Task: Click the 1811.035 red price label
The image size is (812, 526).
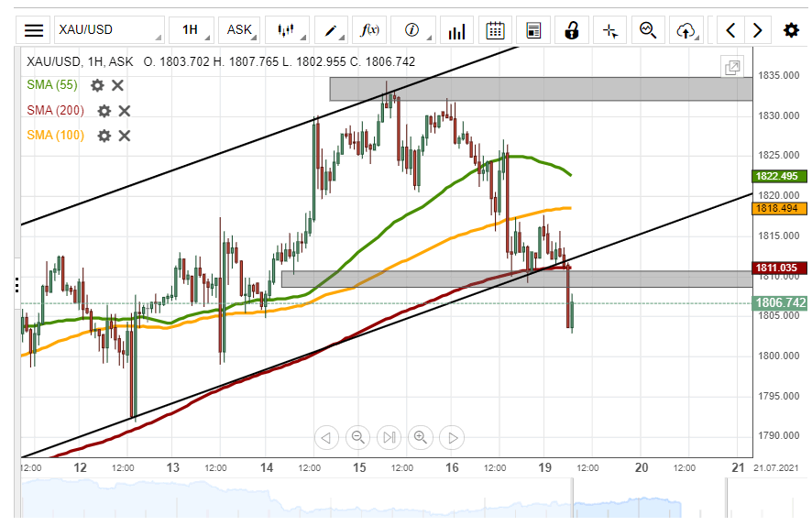Action: pyautogui.click(x=779, y=268)
